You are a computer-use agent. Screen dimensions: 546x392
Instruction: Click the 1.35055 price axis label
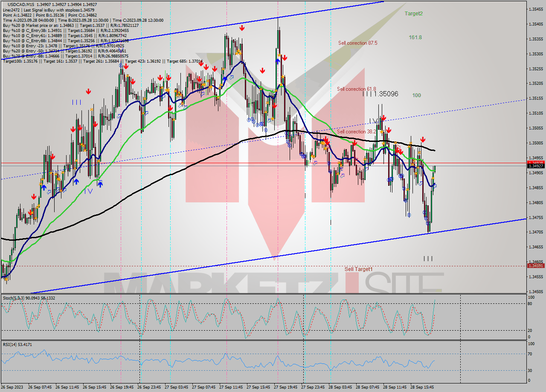(x=536, y=128)
